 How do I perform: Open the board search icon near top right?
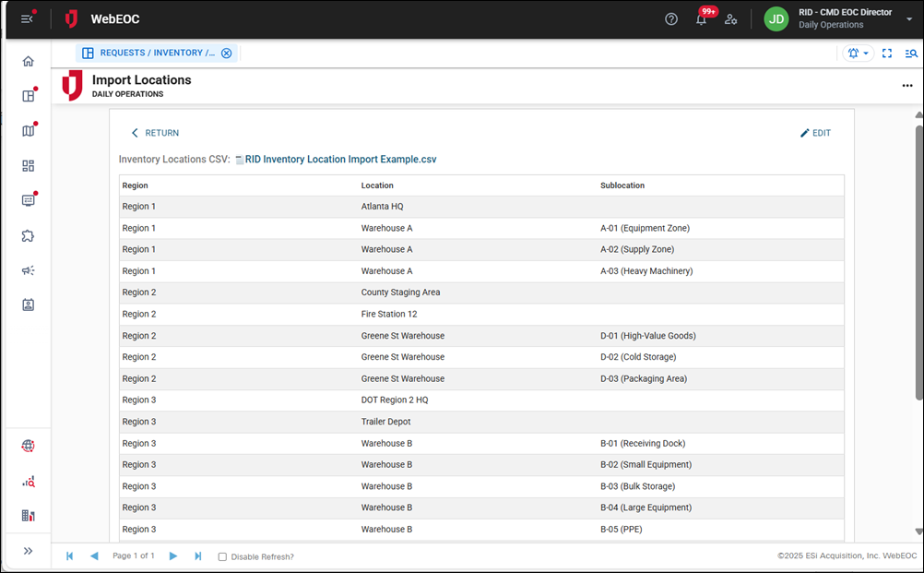pos(911,53)
